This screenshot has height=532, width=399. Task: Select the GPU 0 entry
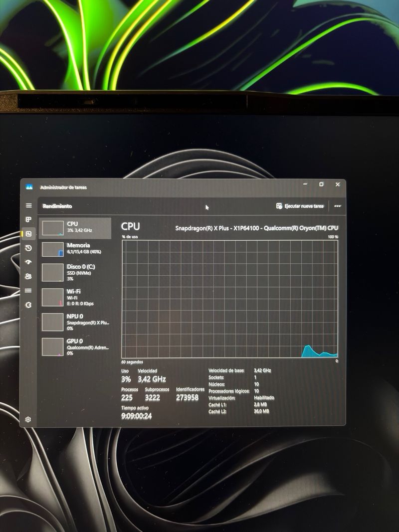click(x=75, y=347)
